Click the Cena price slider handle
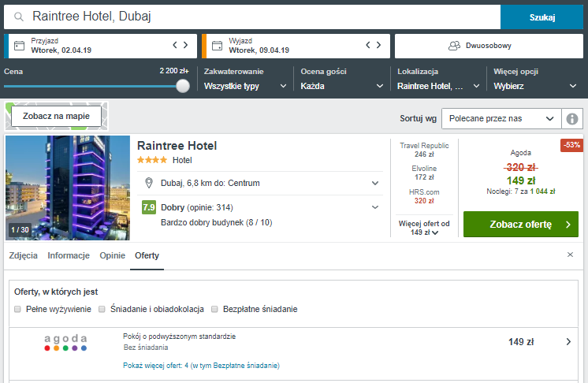Screen dimensions: 588x383 183,86
